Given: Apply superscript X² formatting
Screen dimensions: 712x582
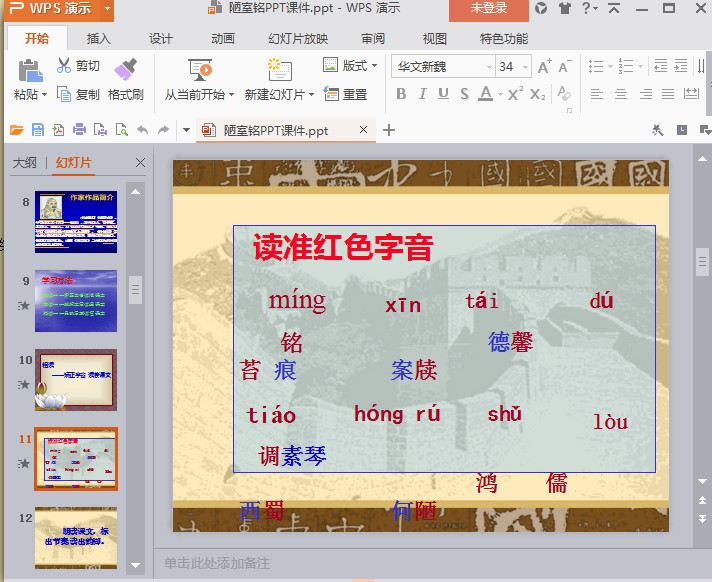Looking at the screenshot, I should click(x=515, y=94).
